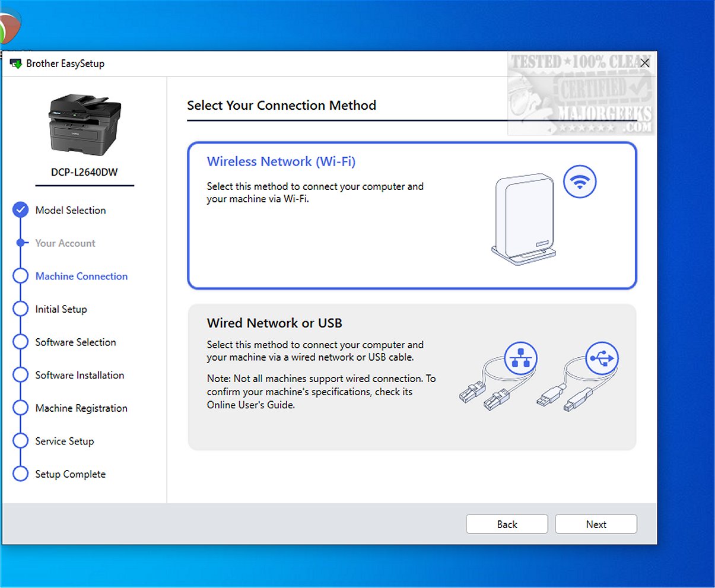
Task: Click the Service Setup step circle
Action: click(21, 441)
